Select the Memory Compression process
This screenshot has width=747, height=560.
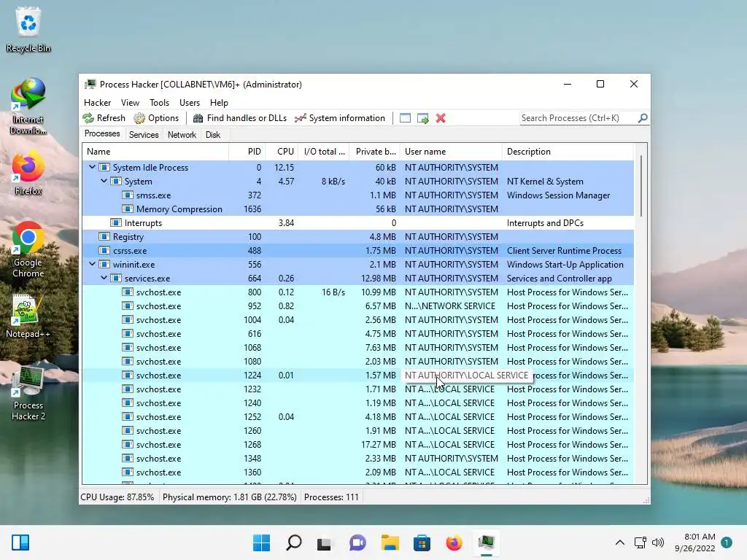(357, 209)
